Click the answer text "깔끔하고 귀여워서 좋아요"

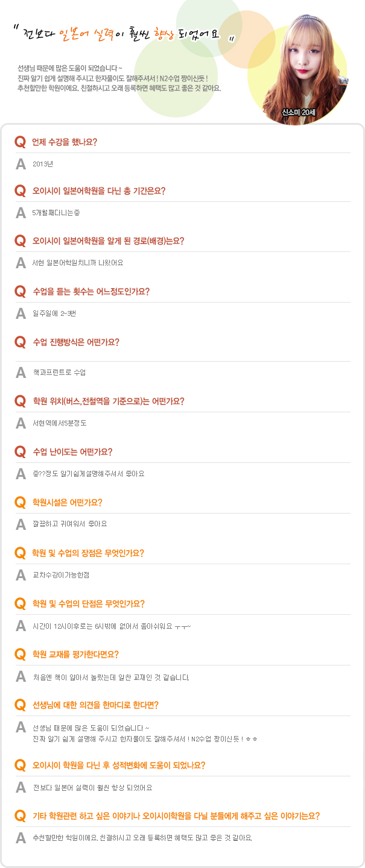coord(70,524)
